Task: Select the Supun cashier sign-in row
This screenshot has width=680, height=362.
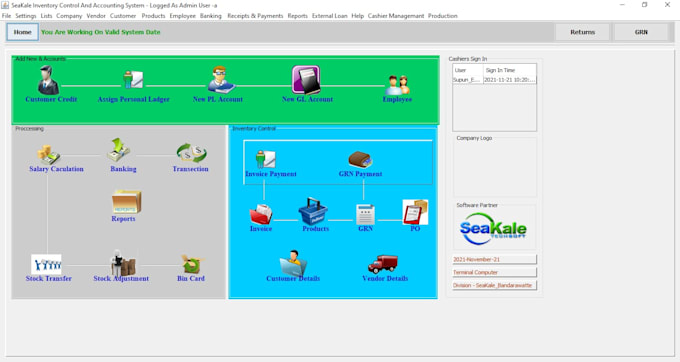Action: point(494,80)
